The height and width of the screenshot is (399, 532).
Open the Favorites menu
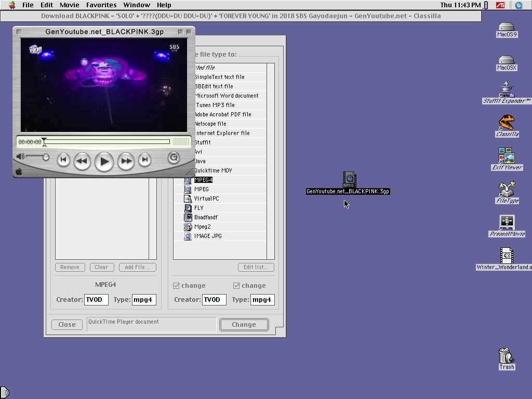coord(101,5)
